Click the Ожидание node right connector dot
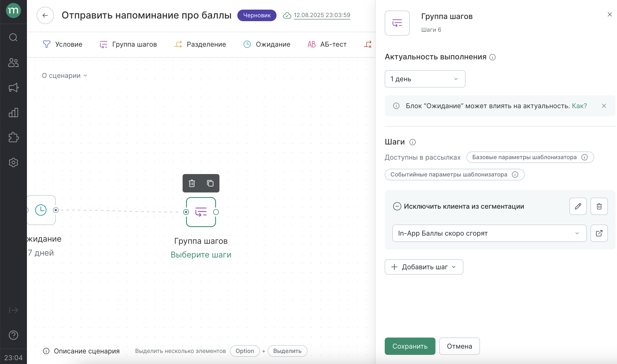Screen dimensions: 617x364 pyautogui.click(x=56, y=210)
